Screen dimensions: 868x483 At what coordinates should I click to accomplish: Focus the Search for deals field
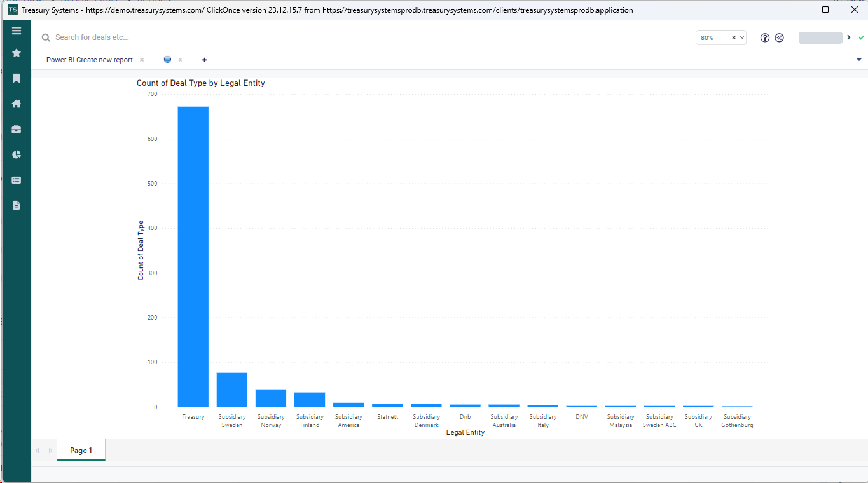tap(92, 37)
